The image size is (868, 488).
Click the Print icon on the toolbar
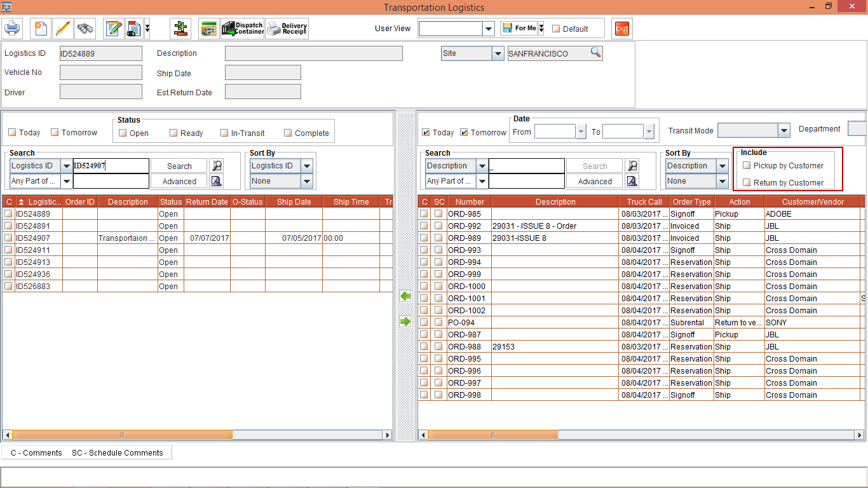click(x=12, y=28)
